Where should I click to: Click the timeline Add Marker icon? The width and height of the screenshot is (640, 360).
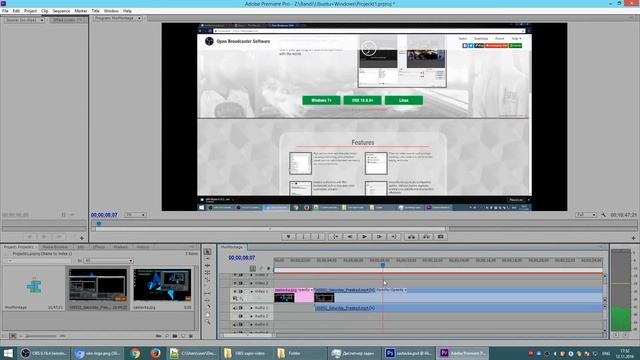click(x=268, y=269)
